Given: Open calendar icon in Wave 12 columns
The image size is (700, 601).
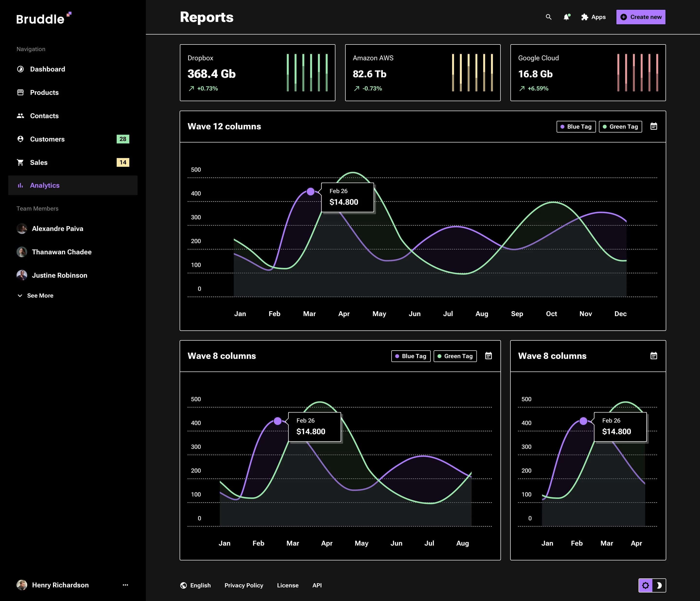Looking at the screenshot, I should coord(653,126).
